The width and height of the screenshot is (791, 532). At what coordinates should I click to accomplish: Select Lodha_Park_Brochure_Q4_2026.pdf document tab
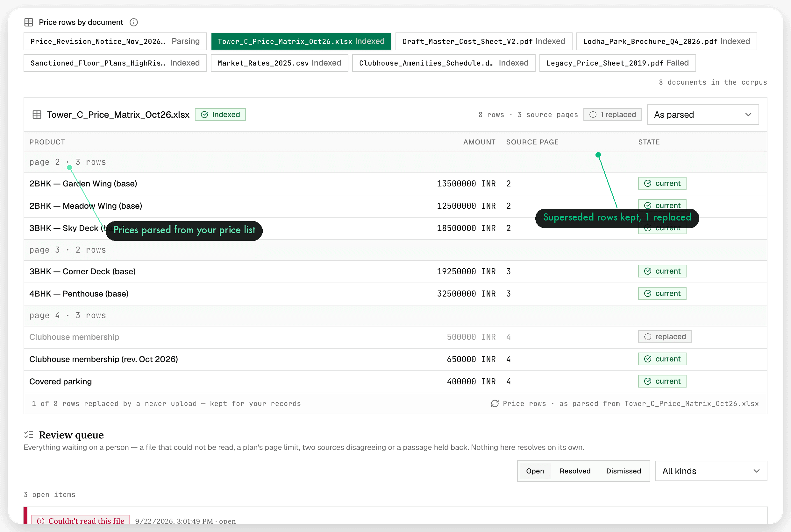[667, 41]
